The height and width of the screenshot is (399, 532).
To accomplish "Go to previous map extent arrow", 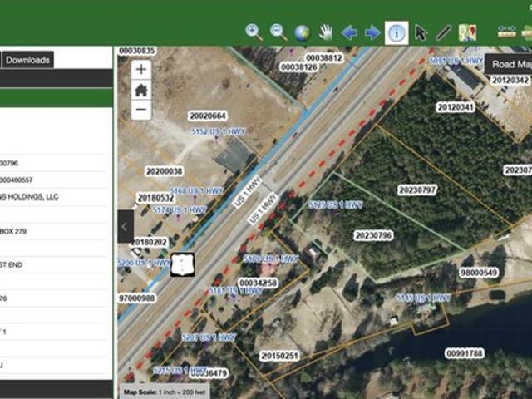I will [x=349, y=32].
